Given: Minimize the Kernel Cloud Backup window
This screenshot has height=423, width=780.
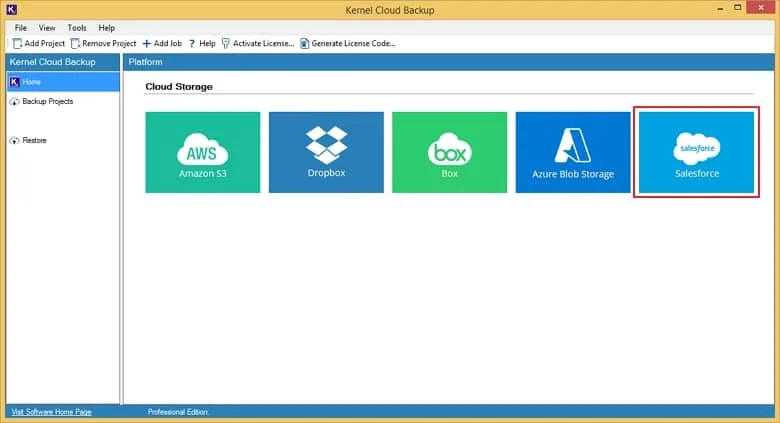Looking at the screenshot, I should point(720,9).
